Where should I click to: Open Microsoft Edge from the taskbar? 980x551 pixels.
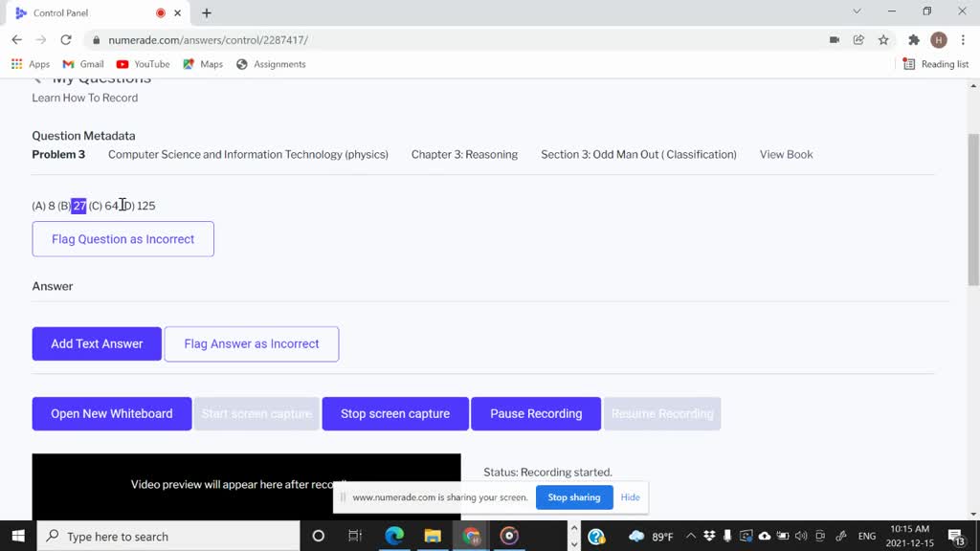tap(394, 536)
